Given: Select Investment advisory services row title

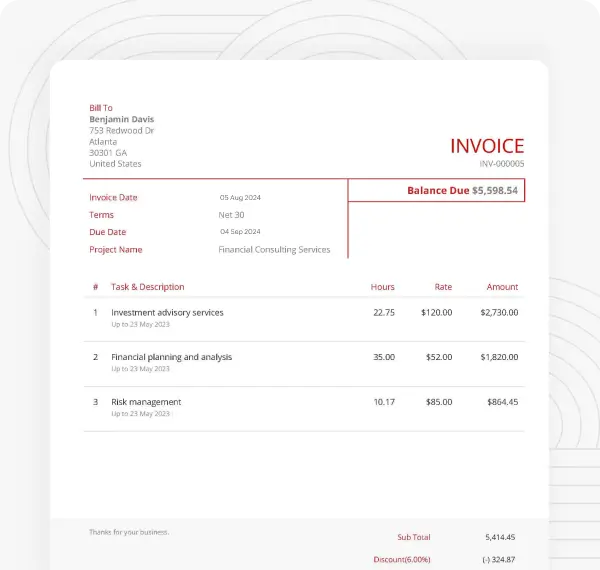Looking at the screenshot, I should [x=167, y=313].
